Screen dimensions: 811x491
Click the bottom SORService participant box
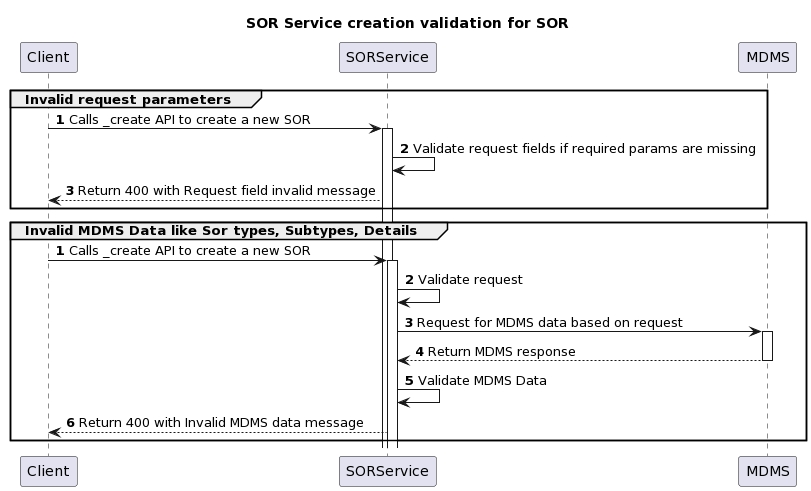(x=387, y=469)
